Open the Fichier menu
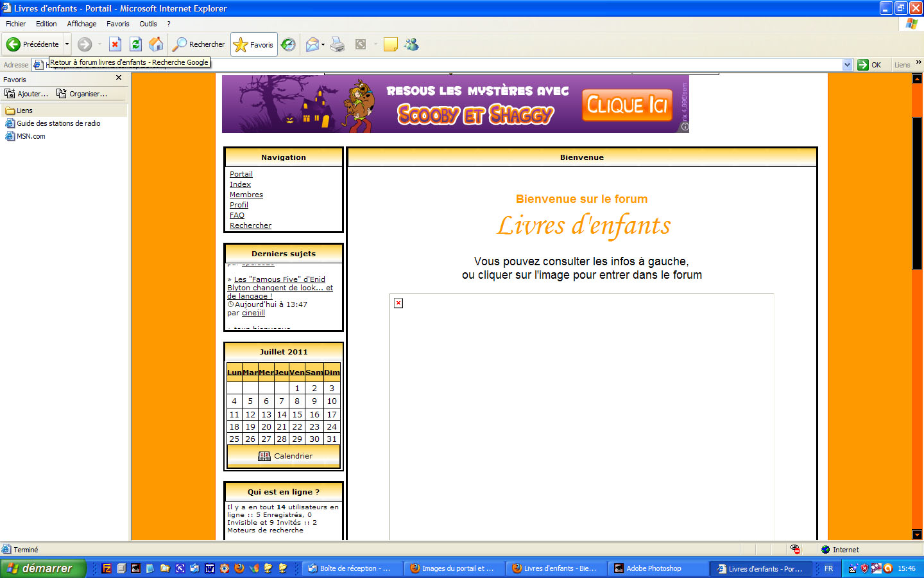 click(x=15, y=24)
